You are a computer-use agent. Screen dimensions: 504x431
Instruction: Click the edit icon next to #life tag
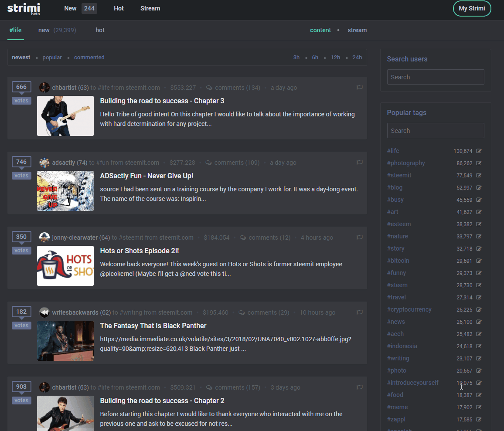pos(479,151)
